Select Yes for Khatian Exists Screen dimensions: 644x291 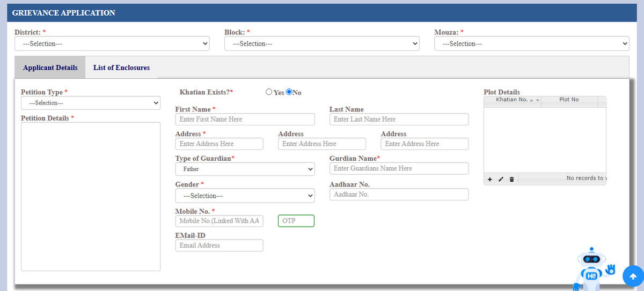tap(269, 92)
